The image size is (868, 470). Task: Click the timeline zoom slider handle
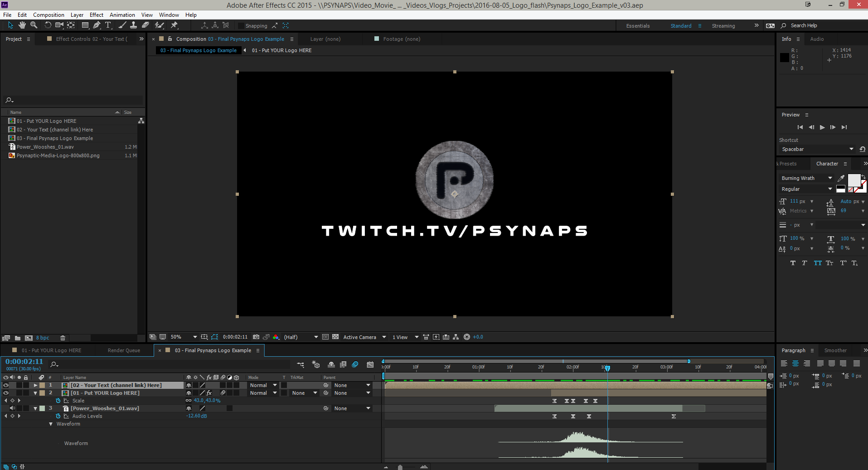[400, 467]
